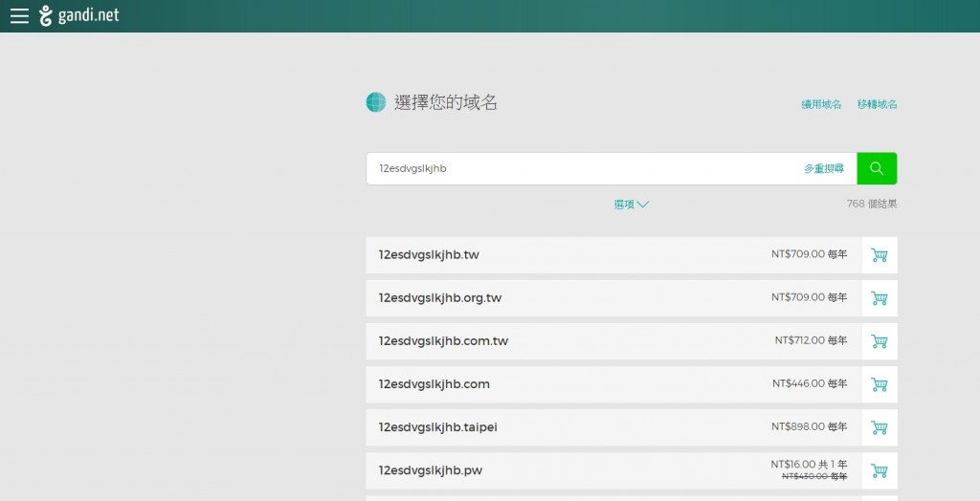This screenshot has width=980, height=501.
Task: Click the NT$712.00 price
Action: (x=811, y=340)
